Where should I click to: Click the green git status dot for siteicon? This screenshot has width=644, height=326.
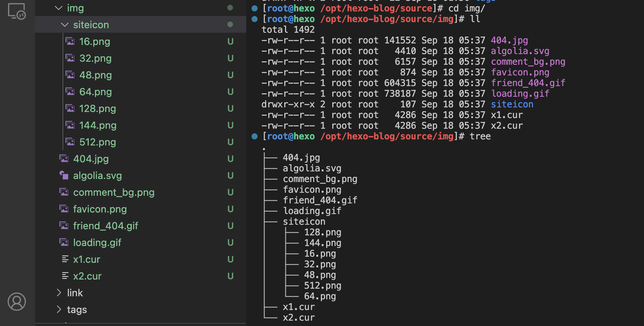tap(230, 24)
